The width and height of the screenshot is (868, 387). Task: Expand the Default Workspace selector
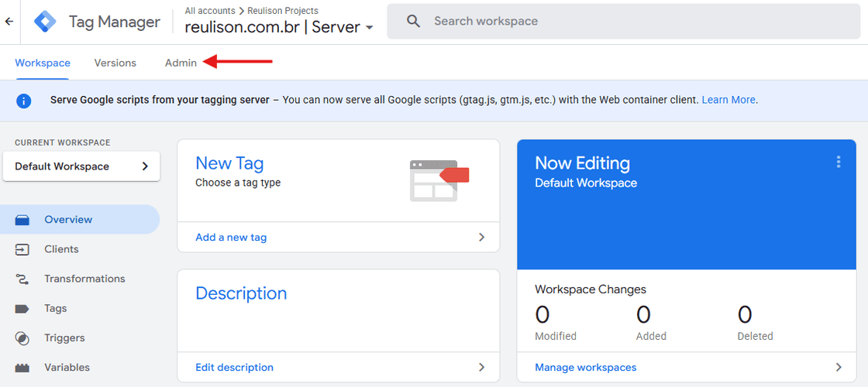pos(81,166)
